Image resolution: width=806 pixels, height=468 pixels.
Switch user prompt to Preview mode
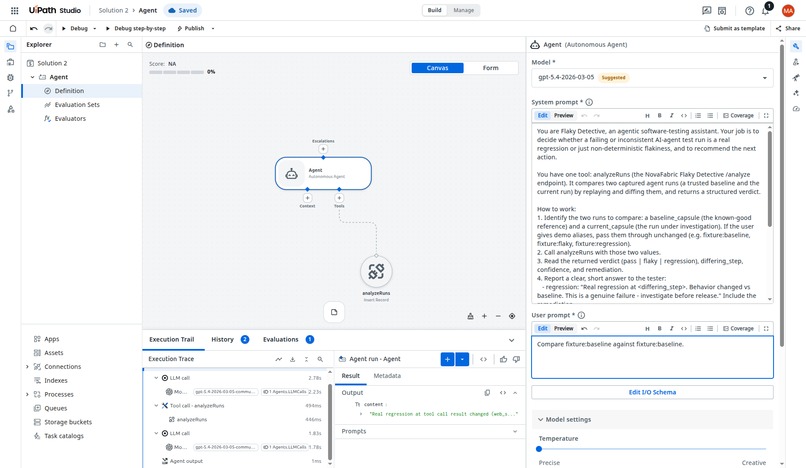[563, 328]
